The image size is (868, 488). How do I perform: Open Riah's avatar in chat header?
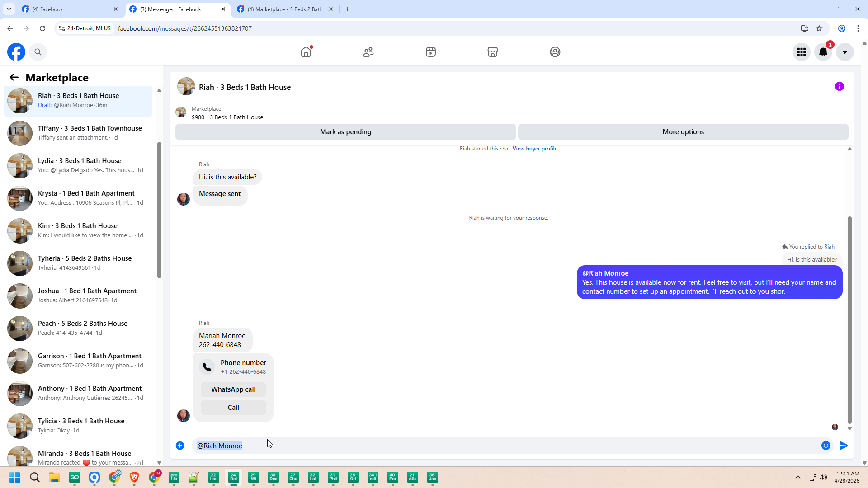(x=186, y=87)
